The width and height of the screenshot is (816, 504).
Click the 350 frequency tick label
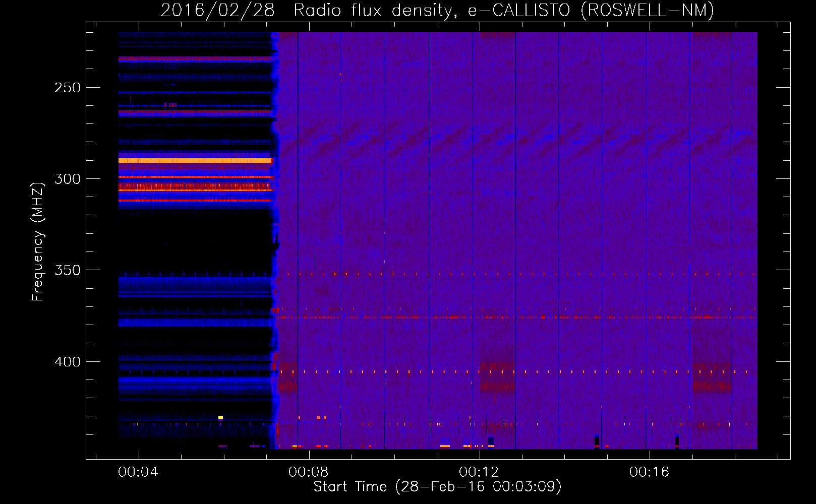click(68, 270)
